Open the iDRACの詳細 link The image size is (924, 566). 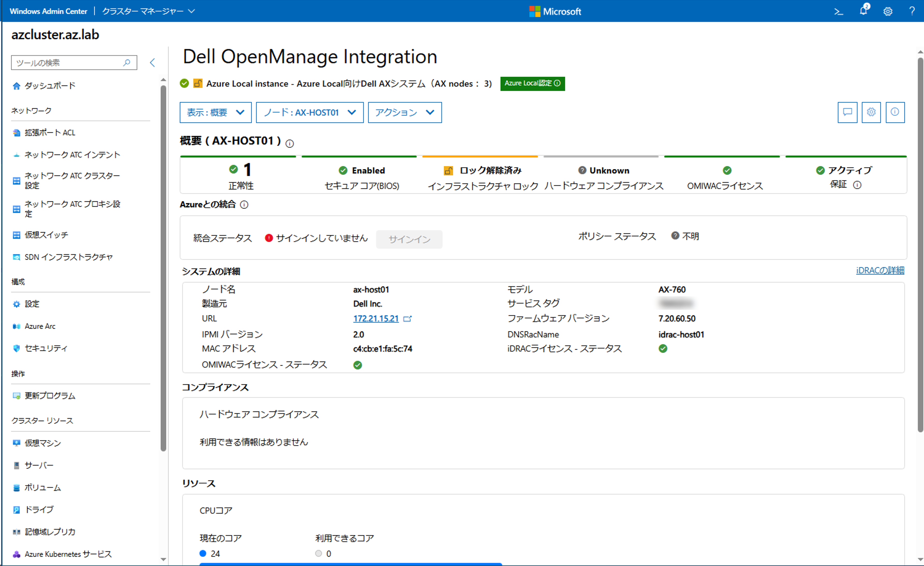pos(880,270)
